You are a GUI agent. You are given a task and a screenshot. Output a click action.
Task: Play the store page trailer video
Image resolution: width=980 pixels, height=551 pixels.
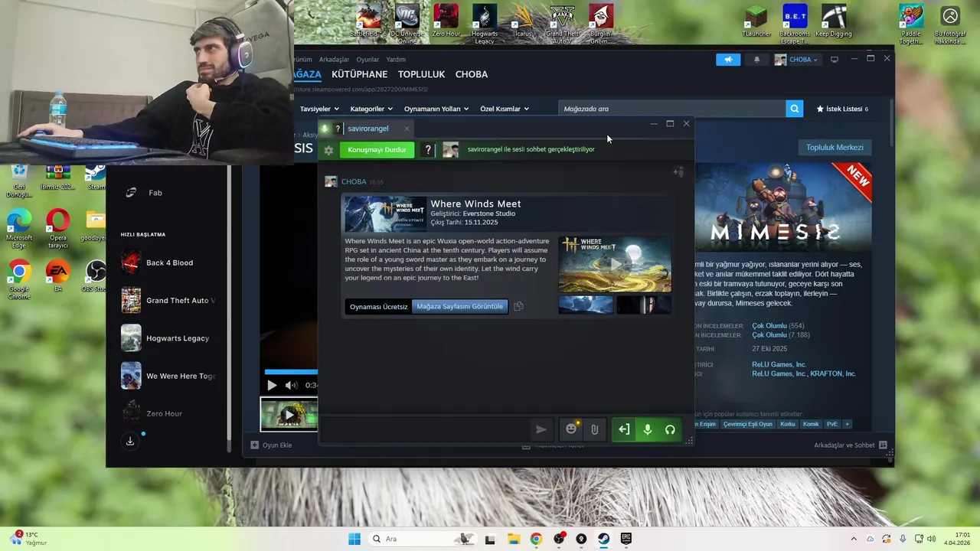pos(271,385)
